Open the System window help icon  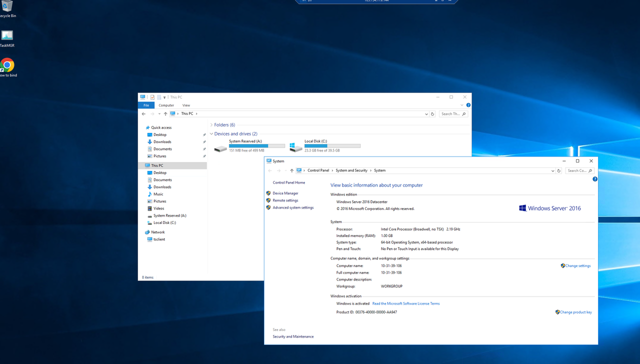[595, 179]
